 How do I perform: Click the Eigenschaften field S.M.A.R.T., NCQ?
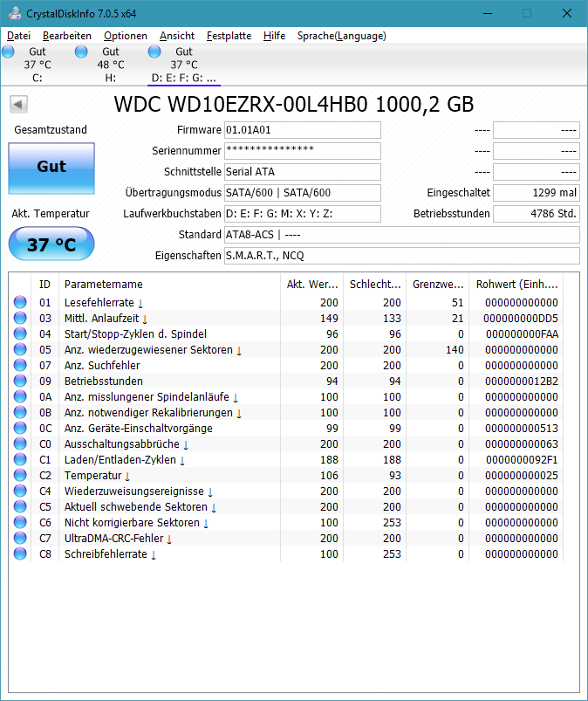coord(401,256)
